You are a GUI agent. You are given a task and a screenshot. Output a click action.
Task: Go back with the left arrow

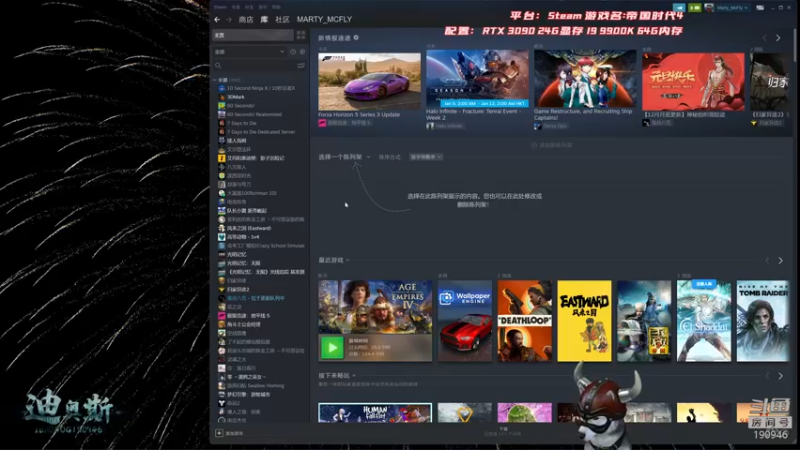[x=217, y=19]
